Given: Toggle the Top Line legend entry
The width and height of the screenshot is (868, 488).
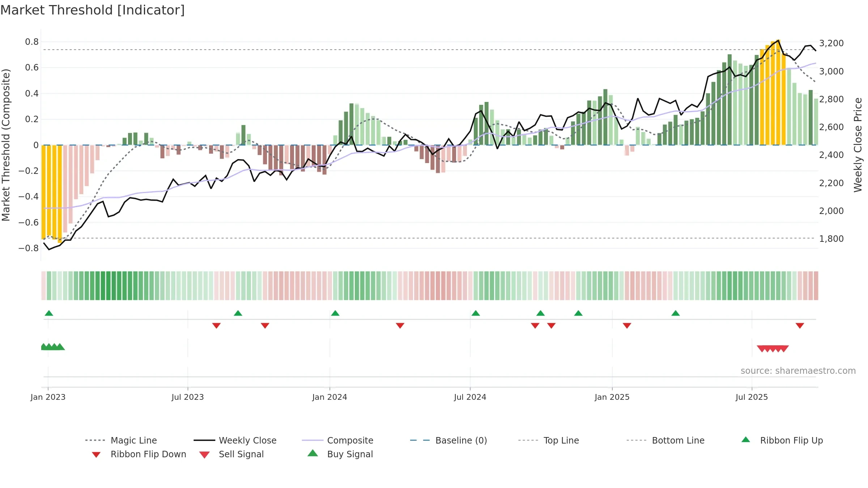Looking at the screenshot, I should [x=548, y=440].
